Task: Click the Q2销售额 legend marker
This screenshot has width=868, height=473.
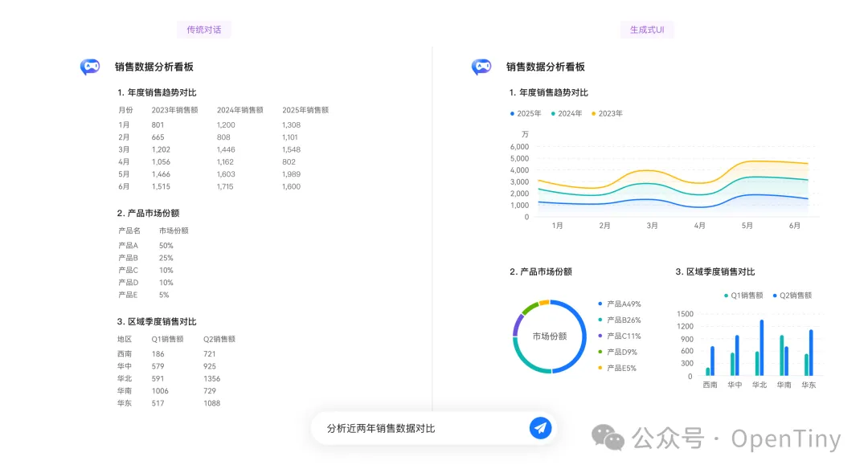Action: 776,295
